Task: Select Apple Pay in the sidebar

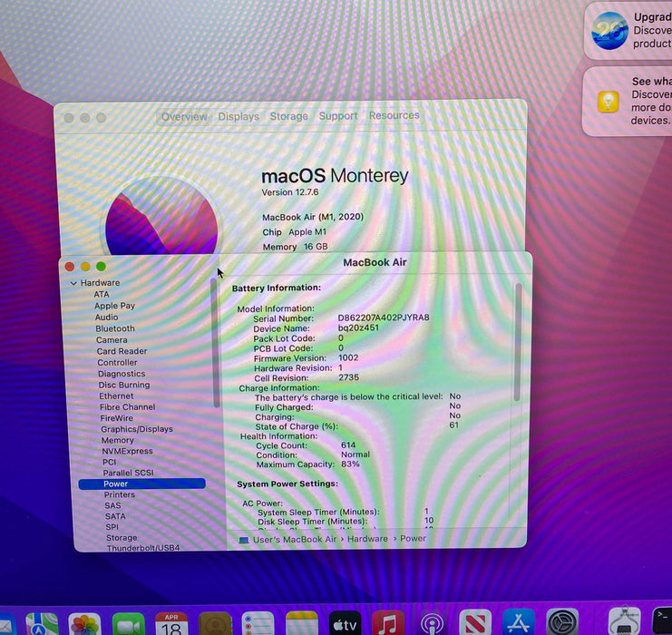Action: [x=114, y=306]
